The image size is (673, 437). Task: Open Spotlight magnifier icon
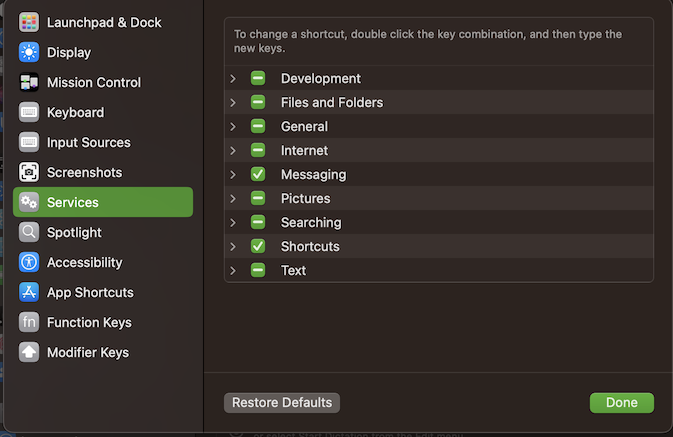tap(29, 232)
